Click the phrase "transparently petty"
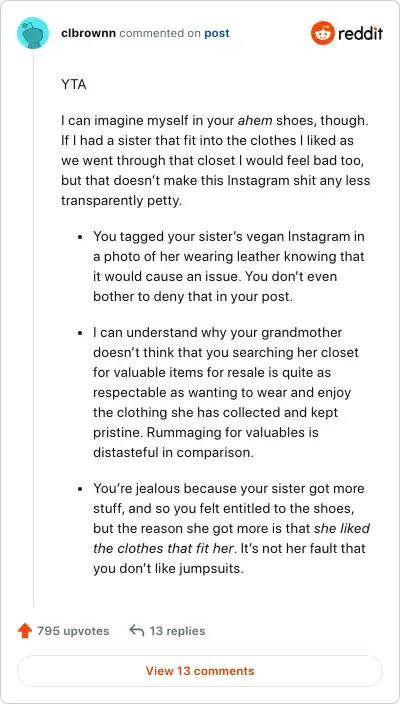This screenshot has height=704, width=400. [120, 201]
